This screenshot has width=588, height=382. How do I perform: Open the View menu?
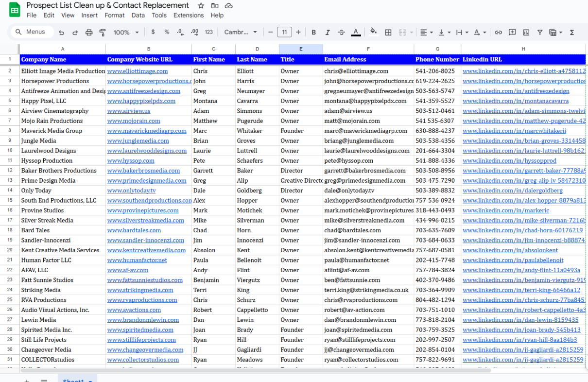[x=68, y=15]
